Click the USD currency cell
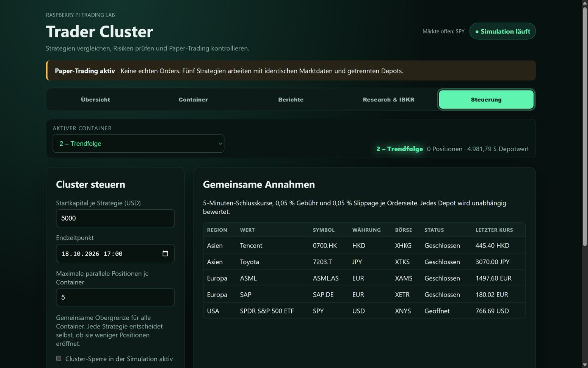Screen dimensions: 588x368 359,311
